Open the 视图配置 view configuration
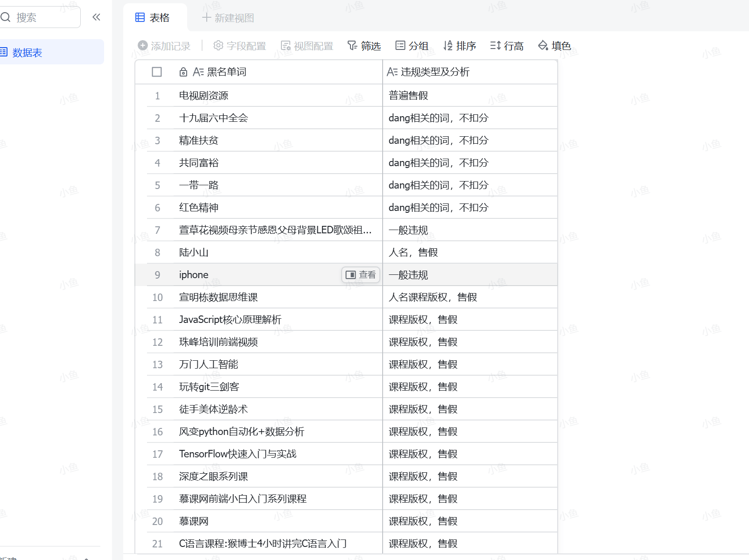The image size is (749, 560). pos(307,45)
